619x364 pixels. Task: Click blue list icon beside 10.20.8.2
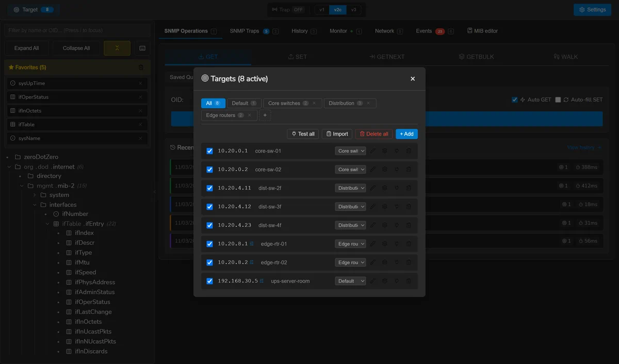coord(252,262)
